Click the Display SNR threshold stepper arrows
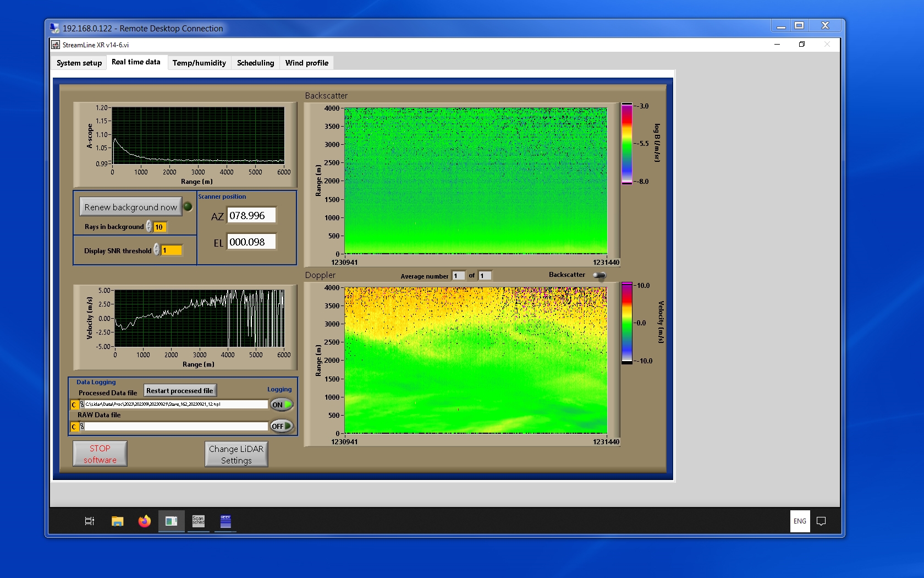The width and height of the screenshot is (924, 578). (x=157, y=250)
